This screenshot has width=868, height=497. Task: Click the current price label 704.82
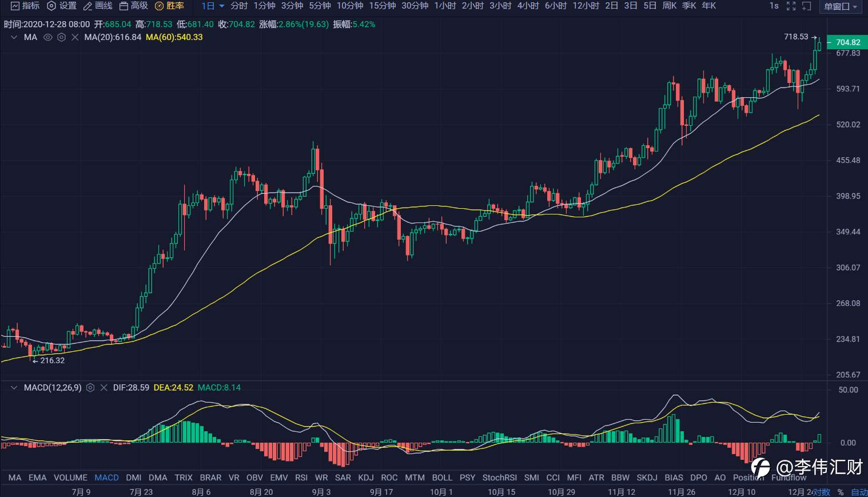pos(847,42)
